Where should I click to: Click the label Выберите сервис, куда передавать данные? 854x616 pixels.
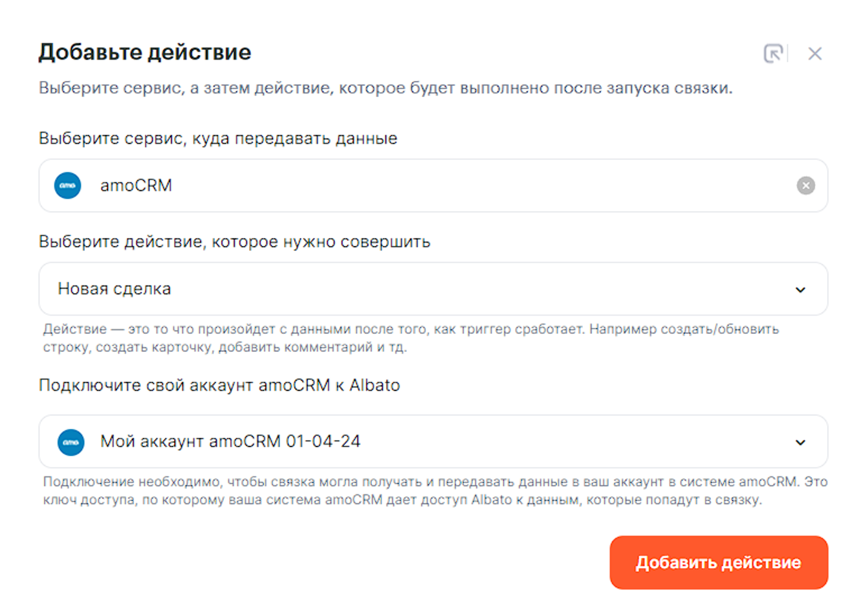tap(218, 138)
